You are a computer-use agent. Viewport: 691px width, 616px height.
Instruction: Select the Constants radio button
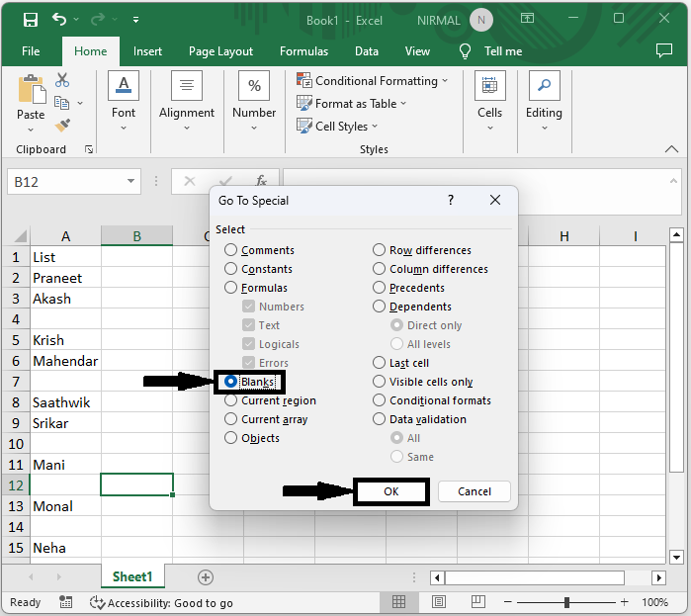(231, 269)
